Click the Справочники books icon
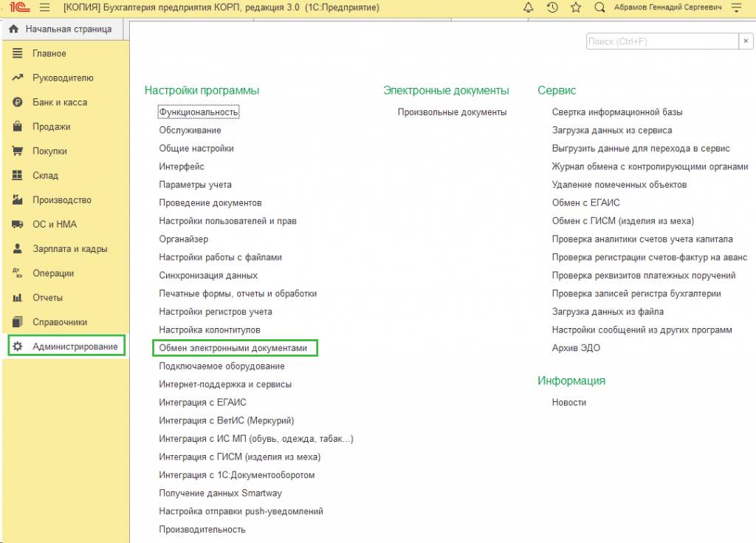 point(18,321)
